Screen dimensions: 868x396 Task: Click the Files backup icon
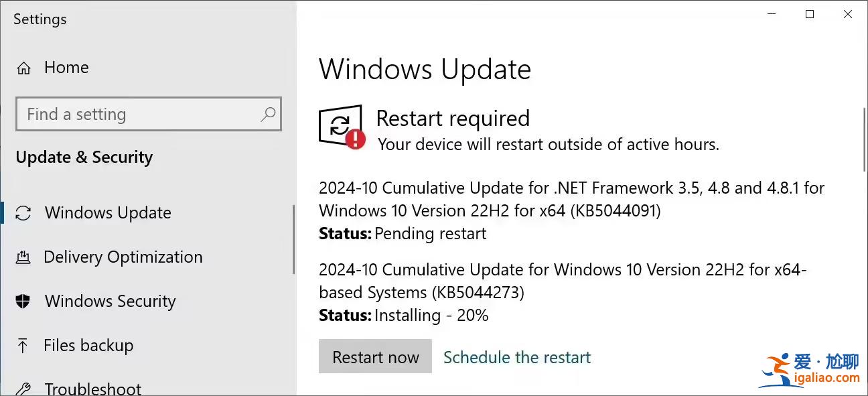click(22, 345)
